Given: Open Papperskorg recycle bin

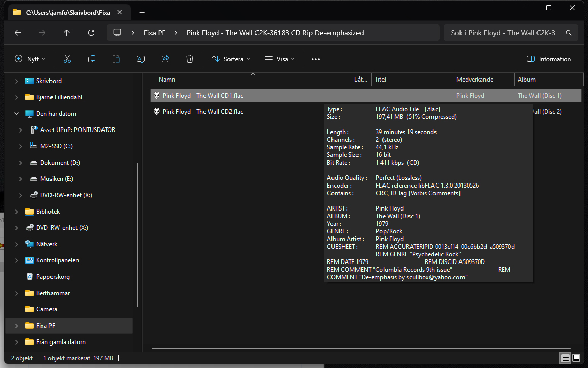Looking at the screenshot, I should (x=53, y=277).
